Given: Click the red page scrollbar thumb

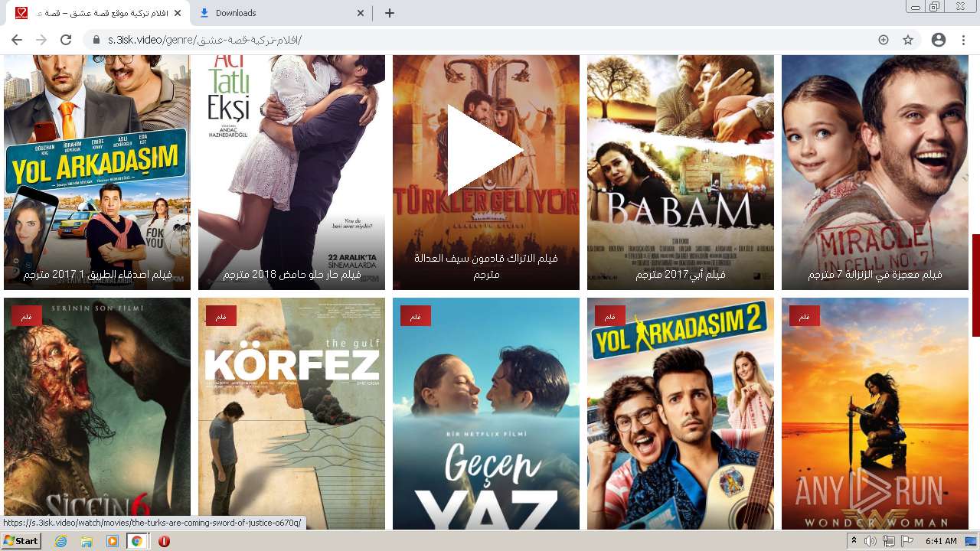Looking at the screenshot, I should tap(976, 285).
